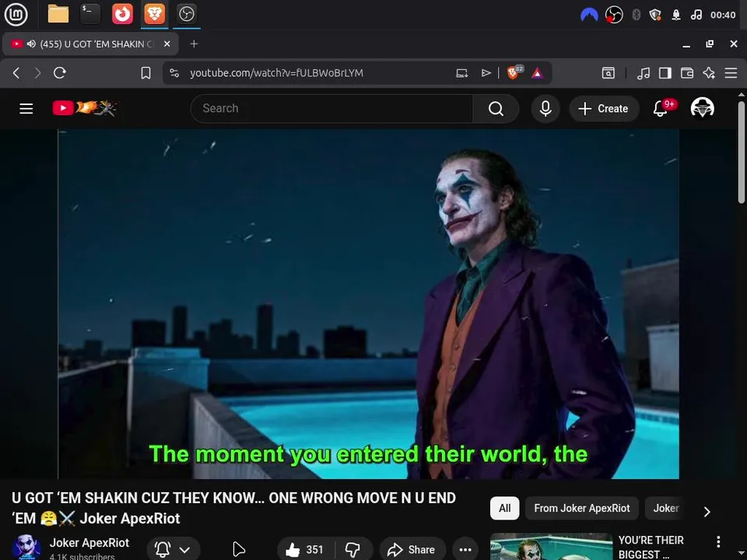
Task: Open options for YOU'RE THEIR BIGGEST video
Action: 718,541
